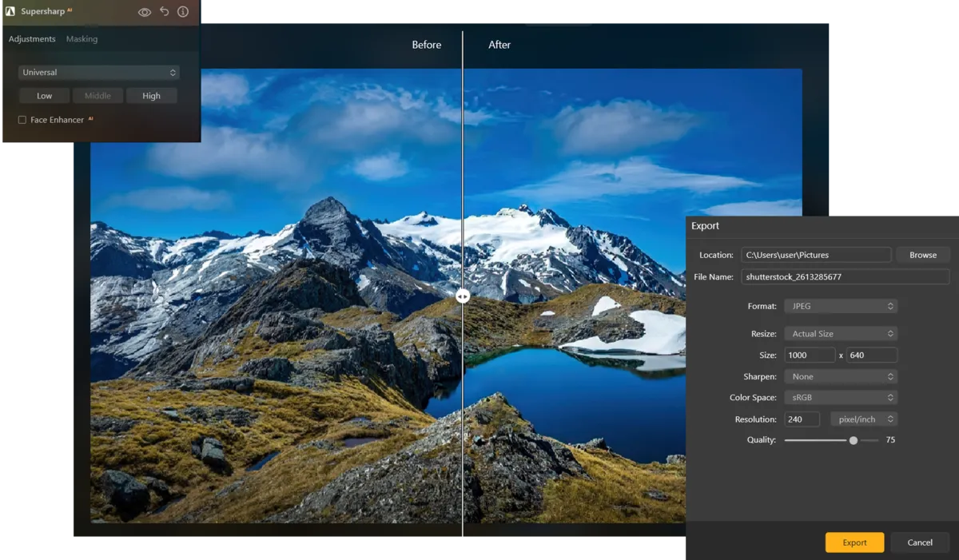Select the Middle sharpening strength
The height and width of the screenshot is (560, 959).
pos(97,95)
